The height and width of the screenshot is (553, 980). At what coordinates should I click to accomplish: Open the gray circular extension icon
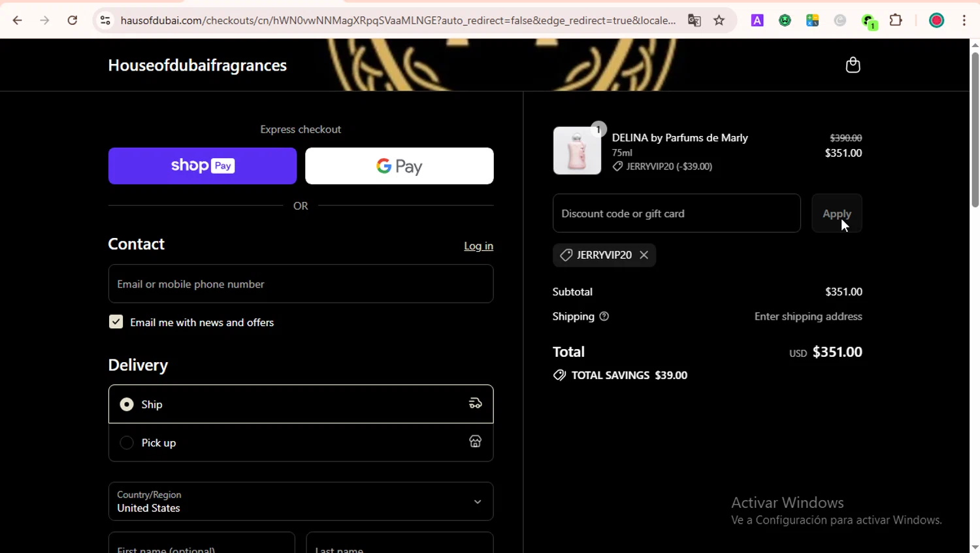click(x=840, y=20)
